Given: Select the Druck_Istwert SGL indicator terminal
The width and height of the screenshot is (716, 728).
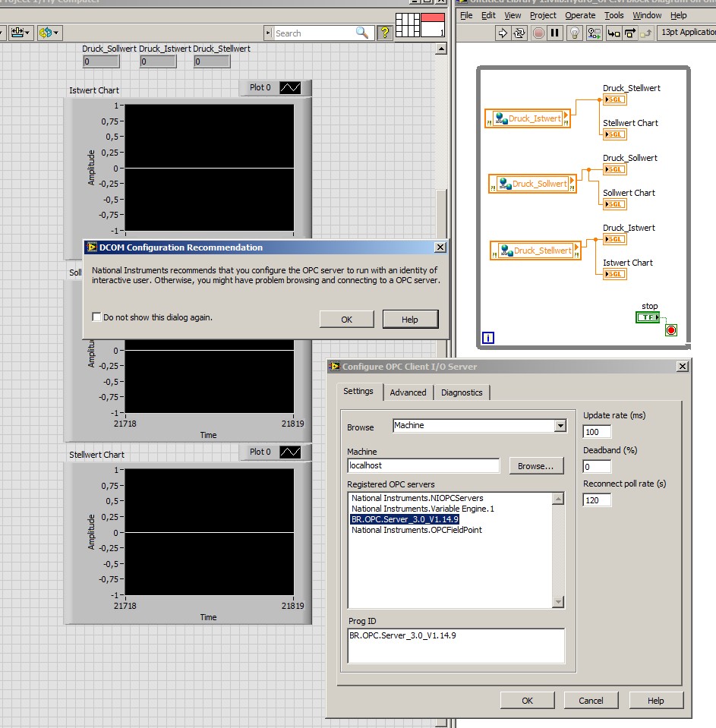Looking at the screenshot, I should click(615, 239).
